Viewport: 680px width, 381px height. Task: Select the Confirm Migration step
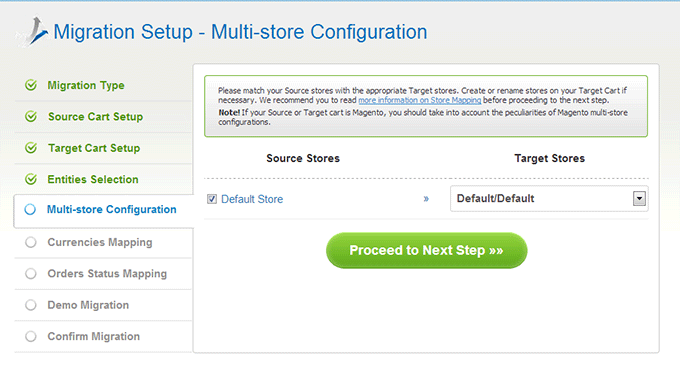(94, 336)
